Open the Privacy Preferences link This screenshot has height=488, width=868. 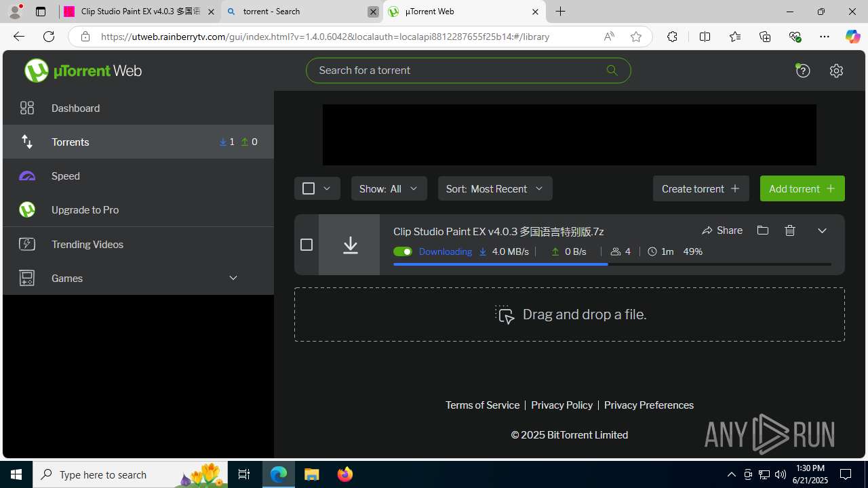click(x=649, y=405)
